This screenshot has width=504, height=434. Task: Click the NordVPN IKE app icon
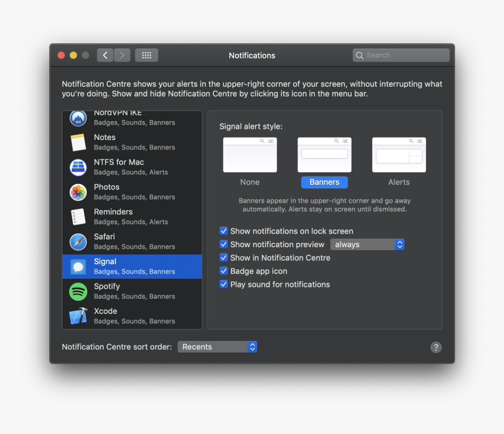78,118
